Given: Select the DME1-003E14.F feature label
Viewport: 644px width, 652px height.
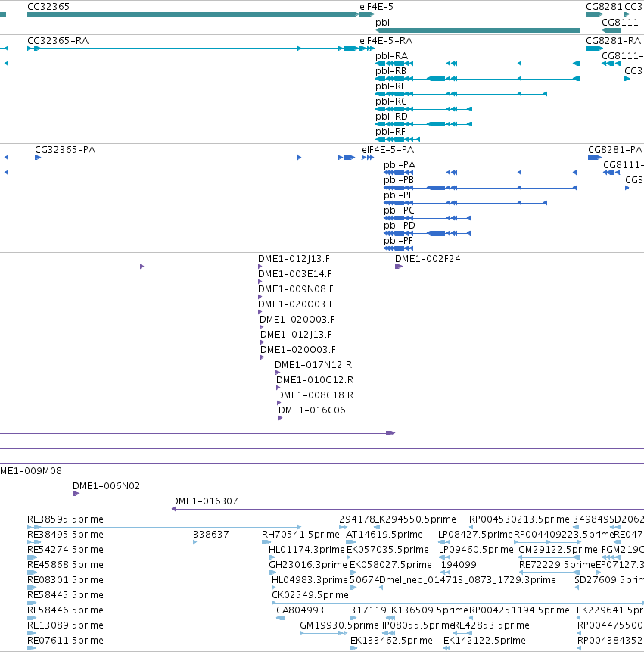Looking at the screenshot, I should [x=295, y=274].
